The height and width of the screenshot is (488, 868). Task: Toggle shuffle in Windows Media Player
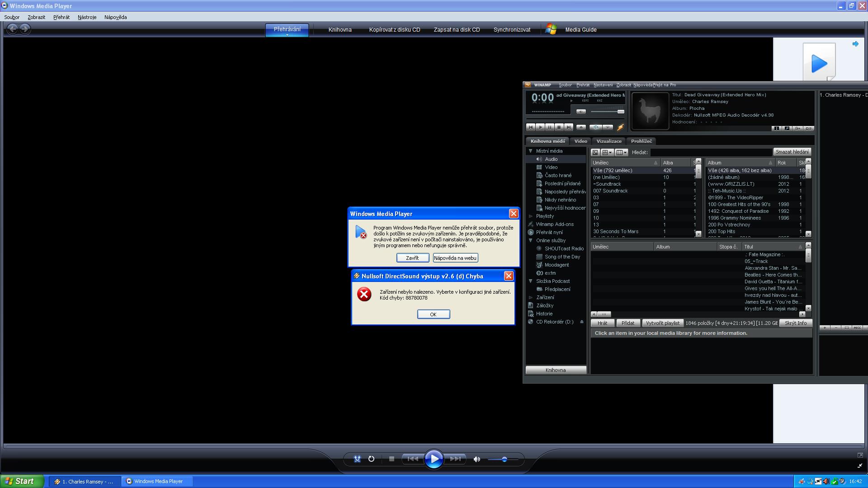pos(357,459)
